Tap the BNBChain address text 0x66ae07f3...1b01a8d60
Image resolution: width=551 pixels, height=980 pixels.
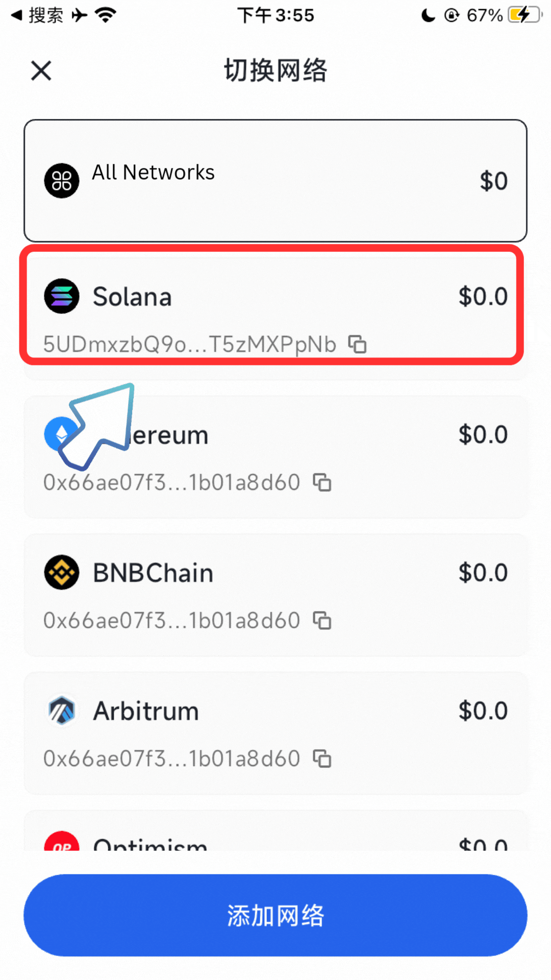tap(172, 621)
